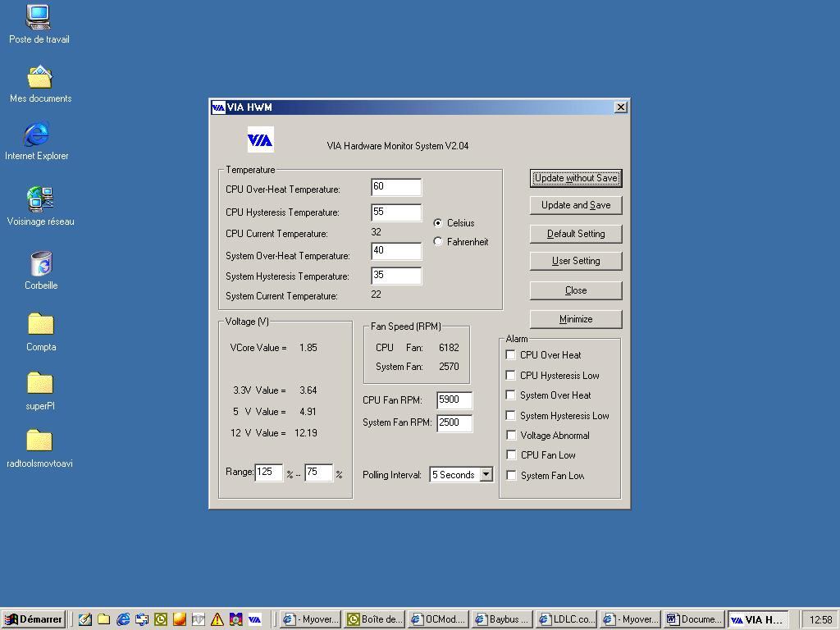Click the notepad-with-pen quick launch icon

tap(84, 619)
